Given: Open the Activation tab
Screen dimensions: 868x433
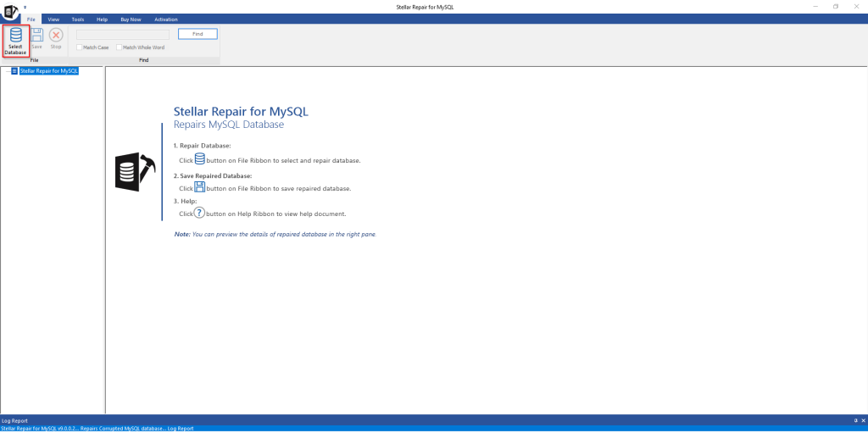Looking at the screenshot, I should (x=166, y=19).
